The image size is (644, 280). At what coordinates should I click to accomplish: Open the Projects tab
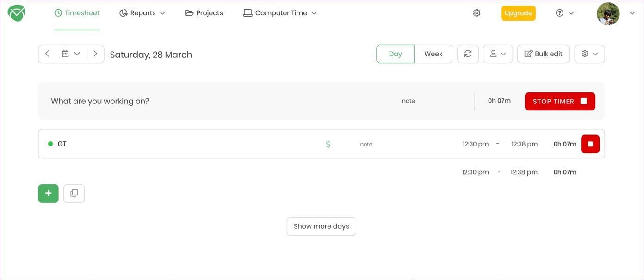pos(204,13)
